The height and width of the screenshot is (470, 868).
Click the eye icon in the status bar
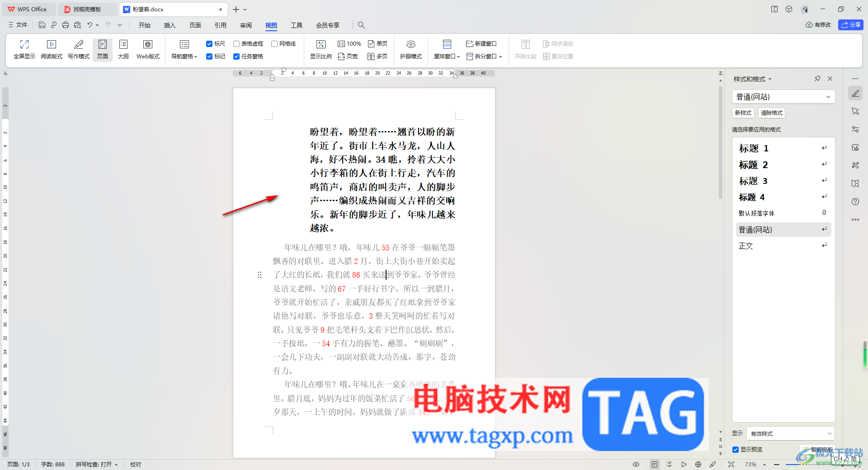point(636,464)
